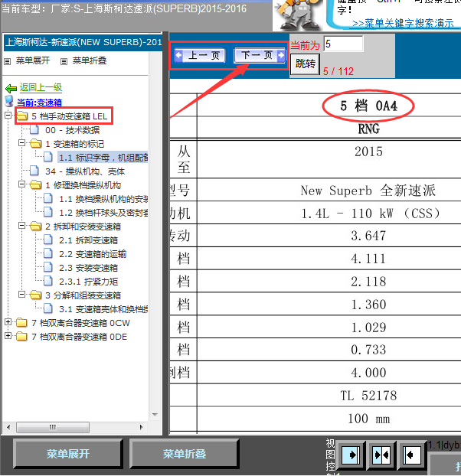Click the page icon of 2.3 安装变速箱
The width and height of the screenshot is (461, 476).
[48, 267]
